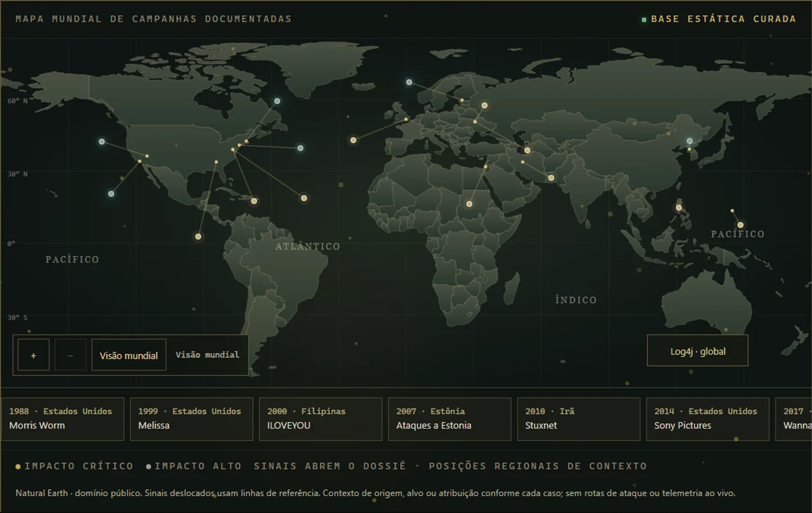
Task: Click the 60° N latitude label
Action: coord(17,101)
